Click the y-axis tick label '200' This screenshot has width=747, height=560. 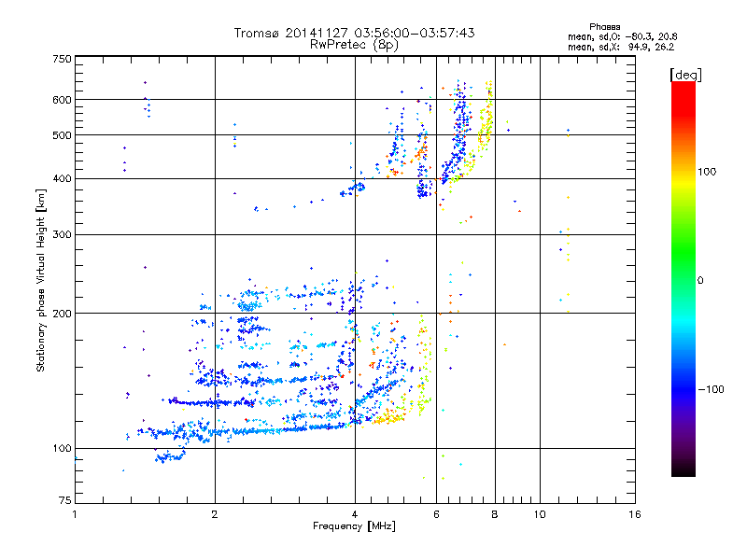(x=62, y=314)
